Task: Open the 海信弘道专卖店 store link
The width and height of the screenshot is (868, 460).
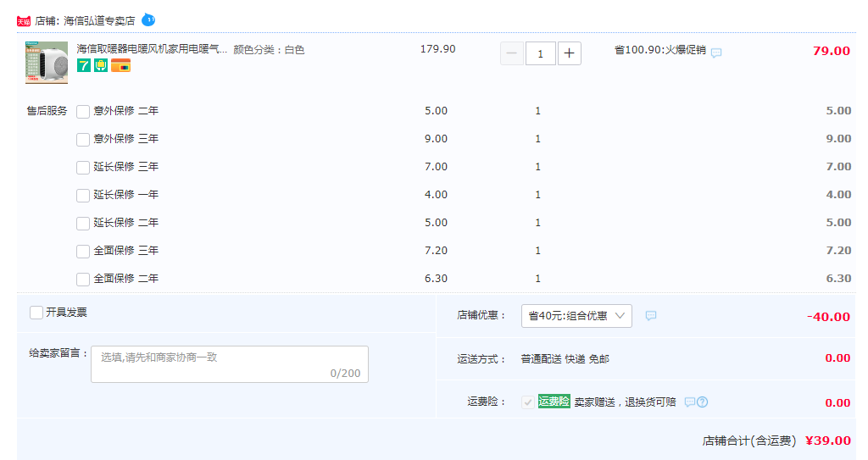Action: (x=99, y=21)
